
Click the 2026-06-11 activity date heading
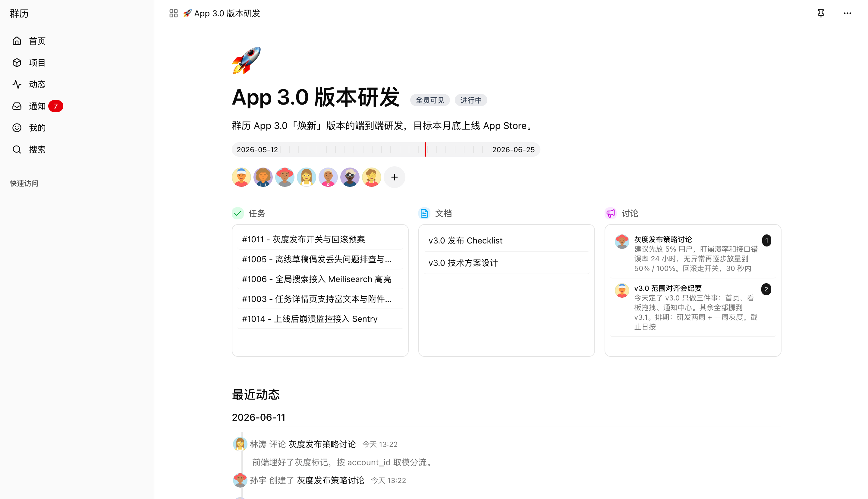tap(258, 417)
